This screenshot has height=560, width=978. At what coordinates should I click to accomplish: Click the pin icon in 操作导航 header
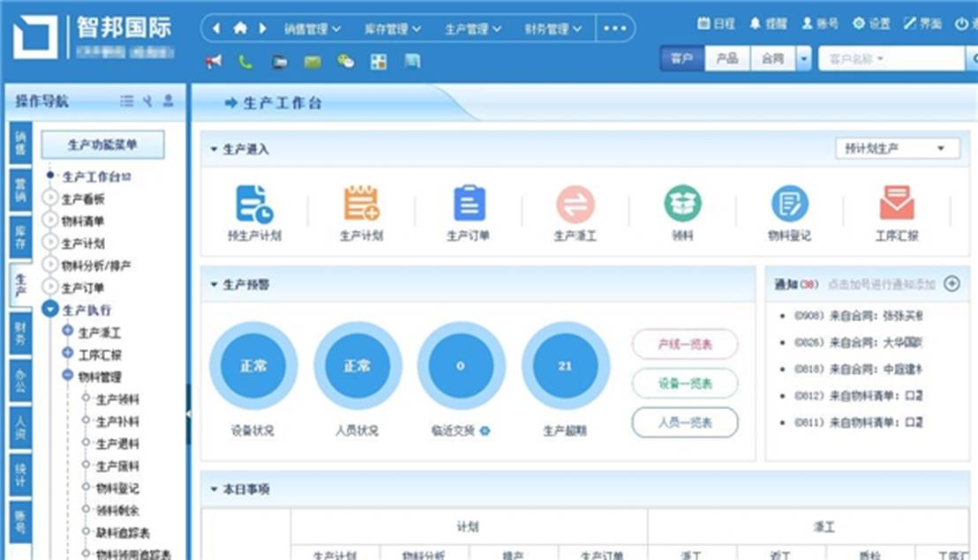[147, 101]
